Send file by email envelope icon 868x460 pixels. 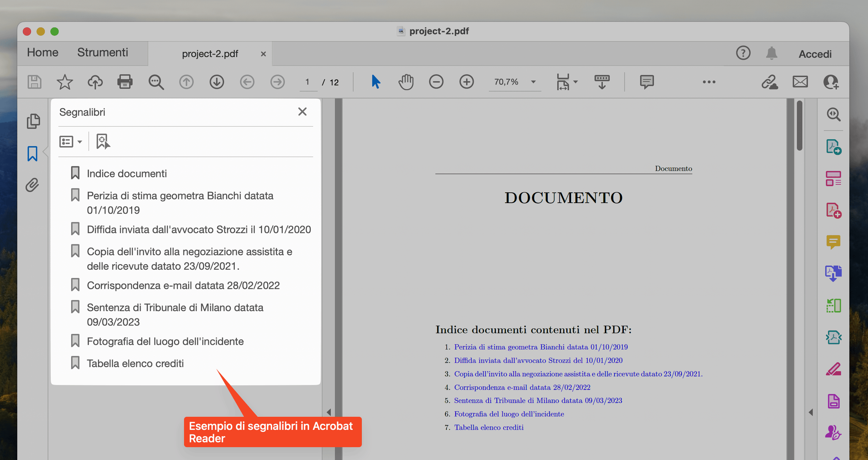[800, 82]
